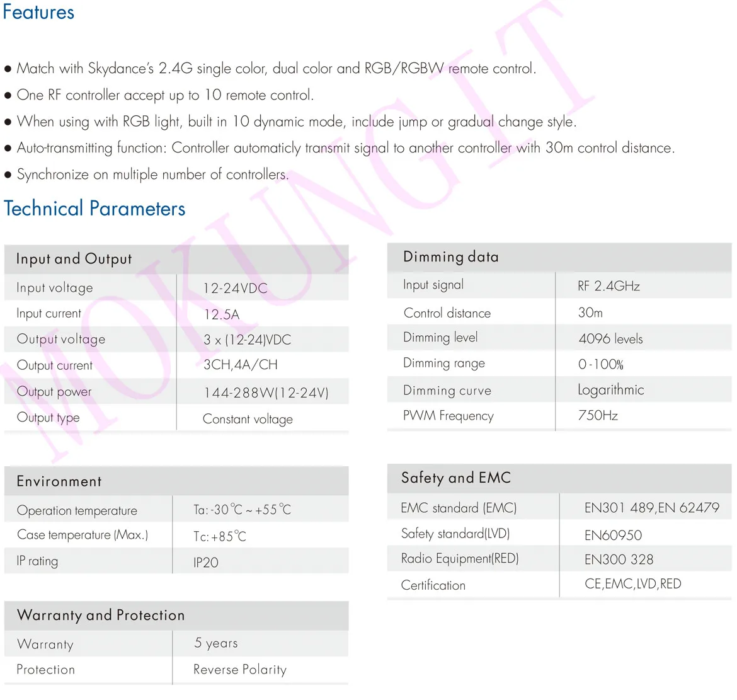Image resolution: width=737 pixels, height=700 pixels.
Task: Click the feature line "One RF controller accept up to 10 remote control."
Action: pos(159,95)
